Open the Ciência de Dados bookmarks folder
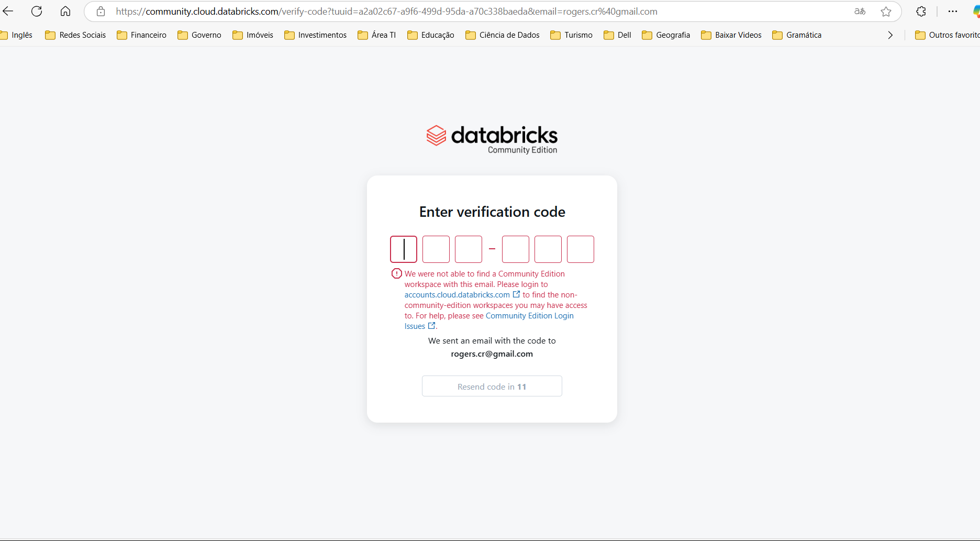 coord(503,35)
